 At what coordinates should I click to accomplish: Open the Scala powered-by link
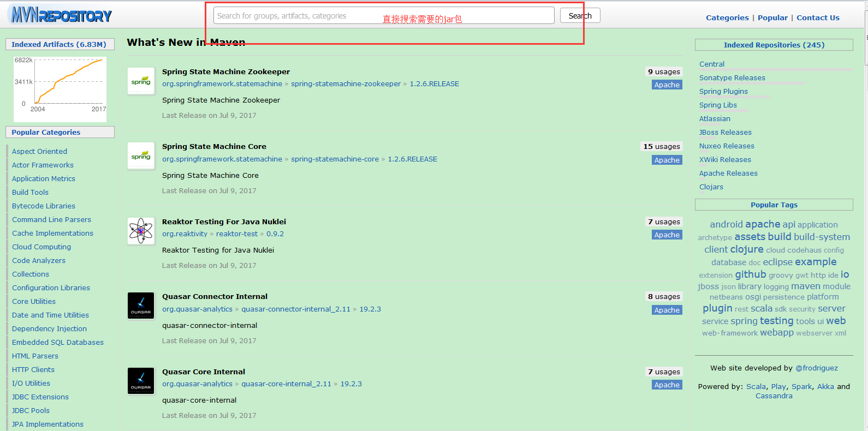click(756, 386)
